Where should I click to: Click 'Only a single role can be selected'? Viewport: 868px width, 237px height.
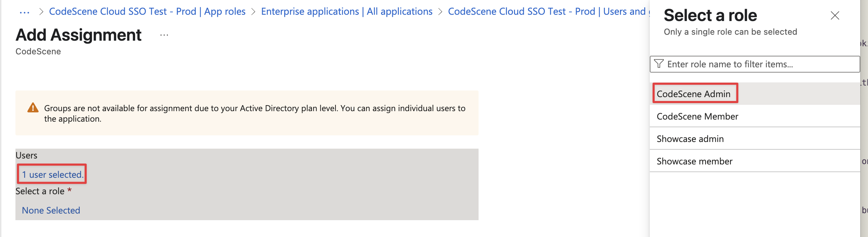click(x=730, y=32)
